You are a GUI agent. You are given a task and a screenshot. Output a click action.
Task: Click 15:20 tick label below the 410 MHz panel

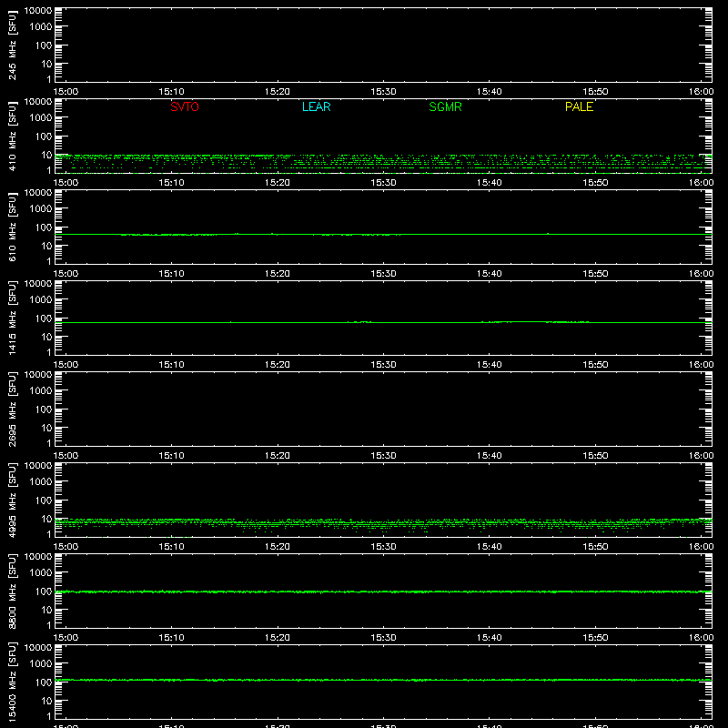[278, 183]
